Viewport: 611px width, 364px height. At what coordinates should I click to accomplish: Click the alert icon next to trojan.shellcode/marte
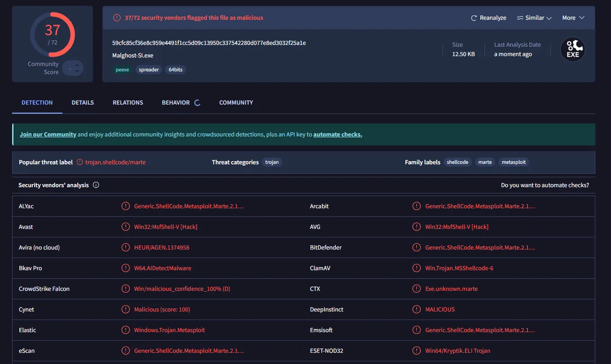tap(81, 162)
